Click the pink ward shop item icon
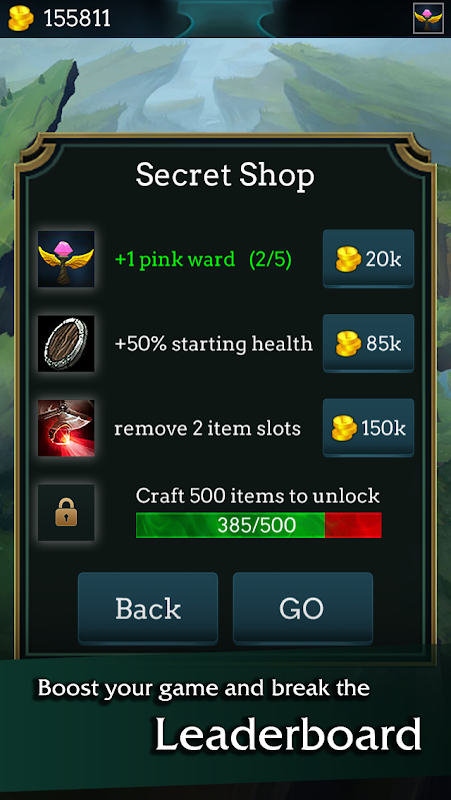 66,259
